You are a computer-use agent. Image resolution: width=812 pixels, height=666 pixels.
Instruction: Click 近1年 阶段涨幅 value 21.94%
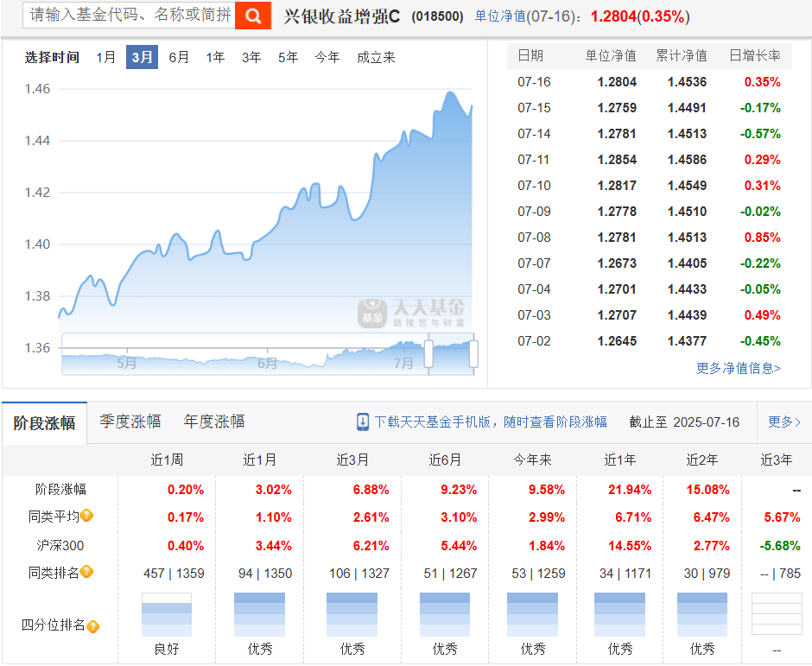(x=630, y=490)
